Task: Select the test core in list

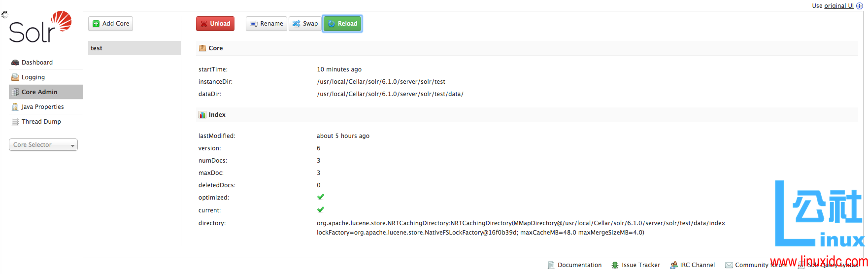Action: 134,48
